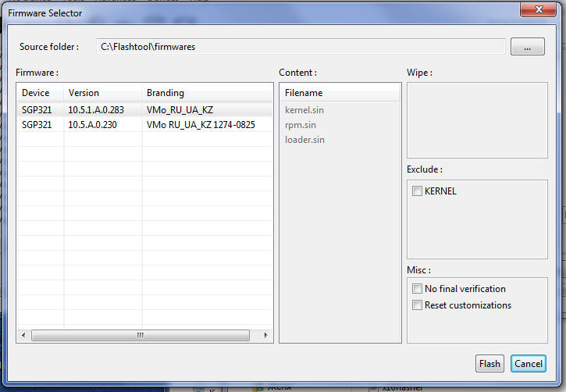Choose loader.sin in the Content list
The height and width of the screenshot is (392, 566).
tap(304, 140)
